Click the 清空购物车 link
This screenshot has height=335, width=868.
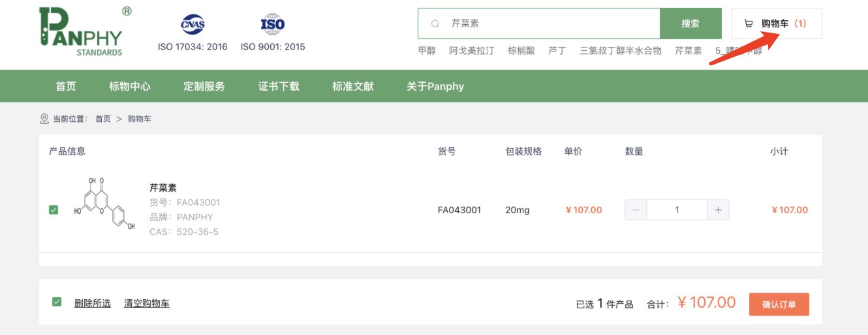coord(147,303)
